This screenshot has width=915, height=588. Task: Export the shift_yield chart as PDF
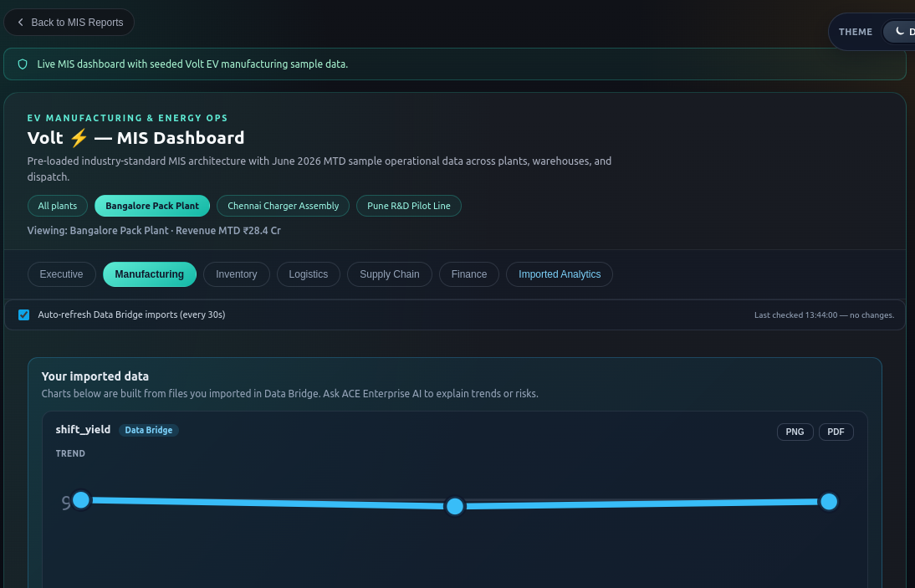click(x=836, y=432)
